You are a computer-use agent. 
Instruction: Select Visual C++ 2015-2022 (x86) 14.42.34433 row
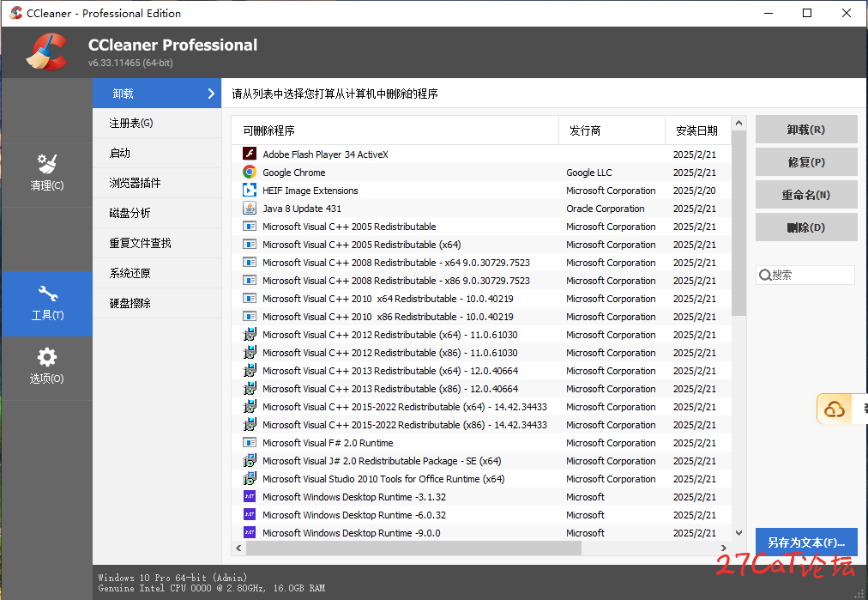tap(481, 424)
